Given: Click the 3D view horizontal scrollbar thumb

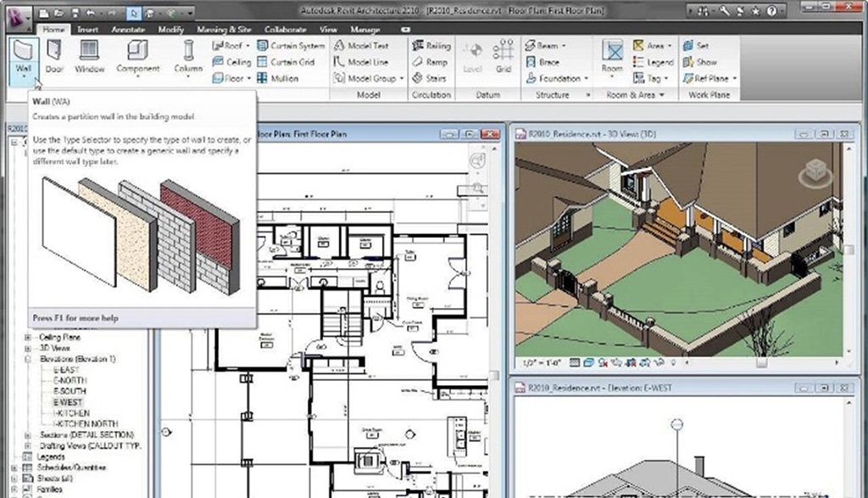Looking at the screenshot, I should point(762,363).
